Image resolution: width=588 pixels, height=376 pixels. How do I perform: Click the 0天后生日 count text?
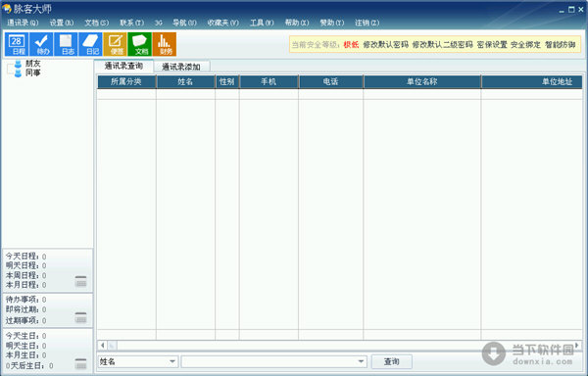click(x=29, y=365)
